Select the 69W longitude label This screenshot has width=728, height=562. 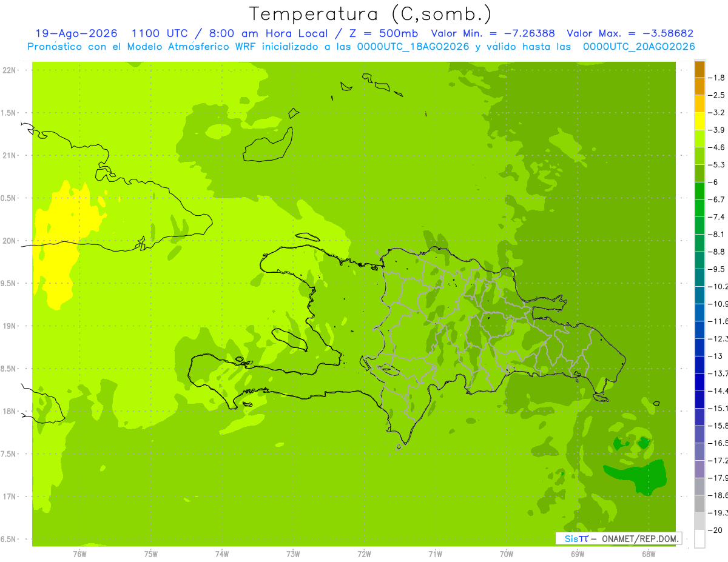(x=577, y=554)
